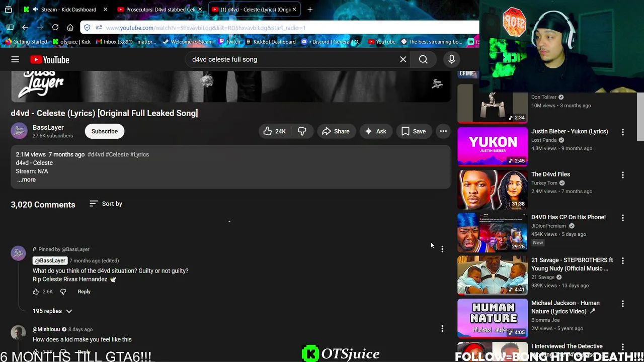Grab the page vertical scrollbar
644x362 pixels.
tap(640, 117)
